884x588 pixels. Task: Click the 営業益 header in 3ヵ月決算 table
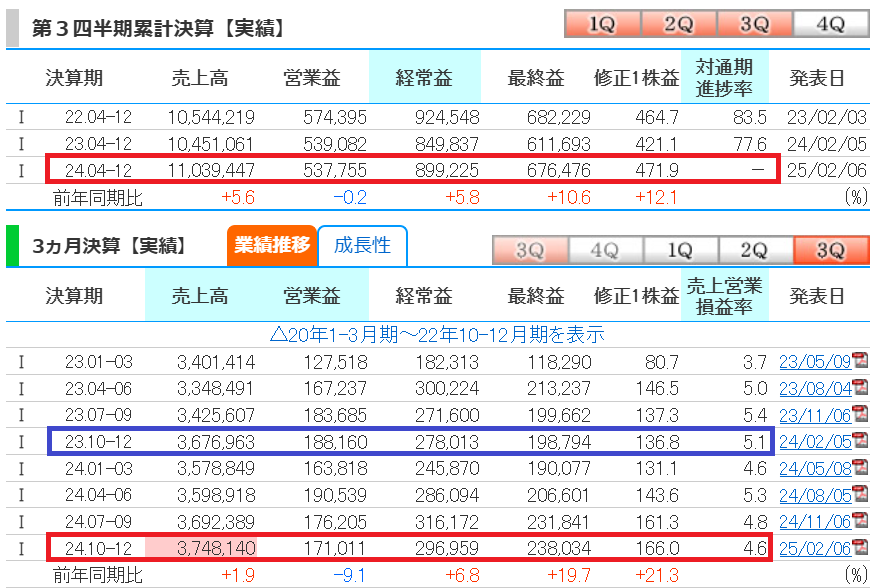[312, 296]
